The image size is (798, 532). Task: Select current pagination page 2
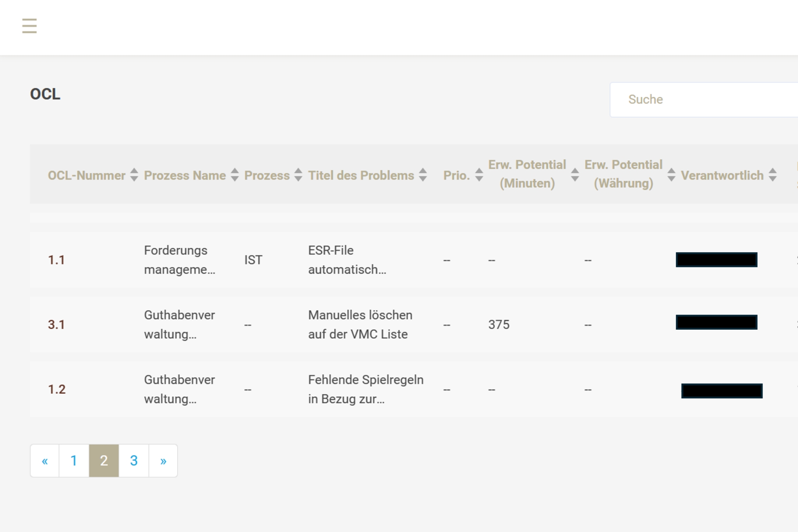[x=104, y=461]
